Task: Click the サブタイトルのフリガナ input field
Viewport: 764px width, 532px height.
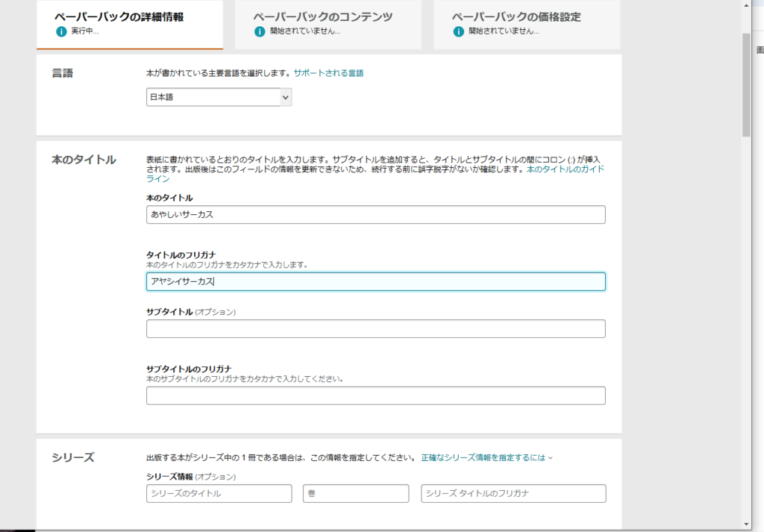Action: click(376, 395)
